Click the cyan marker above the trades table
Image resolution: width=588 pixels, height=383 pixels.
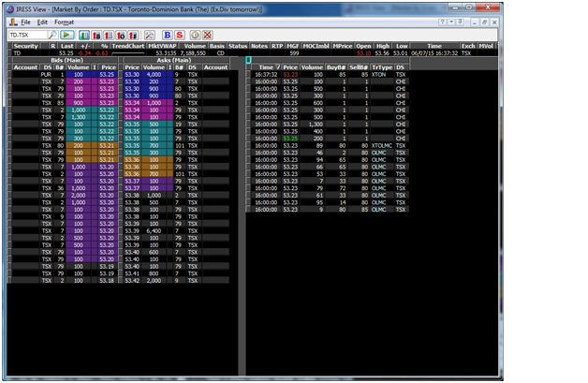click(x=248, y=60)
